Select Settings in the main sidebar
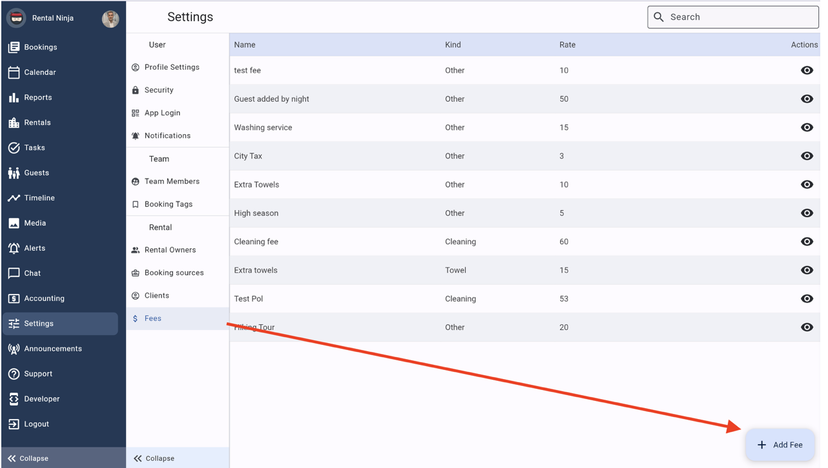This screenshot has width=828, height=468. pyautogui.click(x=60, y=324)
